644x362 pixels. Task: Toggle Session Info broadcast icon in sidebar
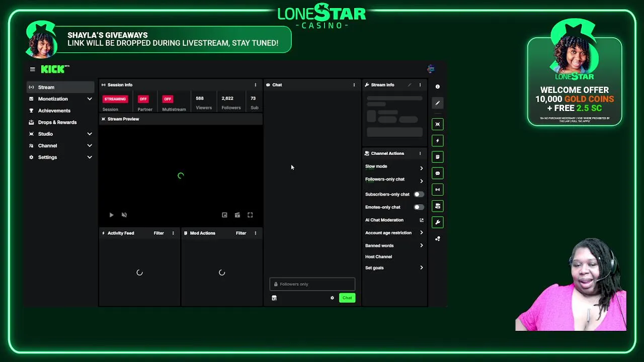[438, 190]
